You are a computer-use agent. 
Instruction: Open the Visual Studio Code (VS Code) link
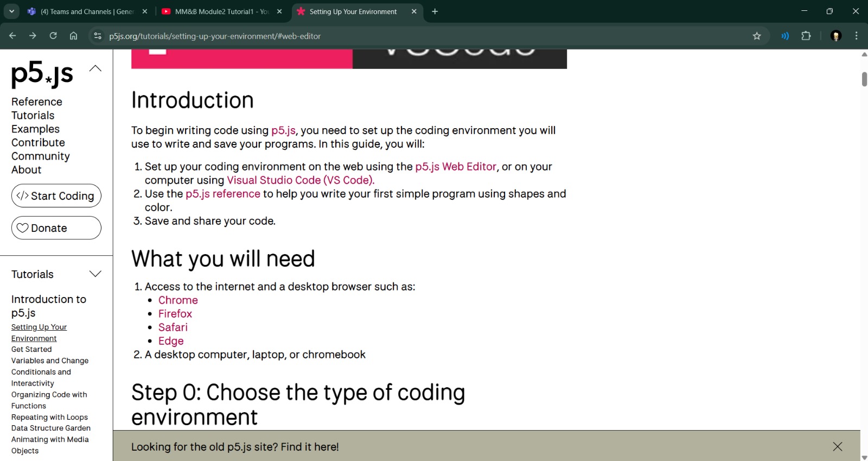click(301, 180)
